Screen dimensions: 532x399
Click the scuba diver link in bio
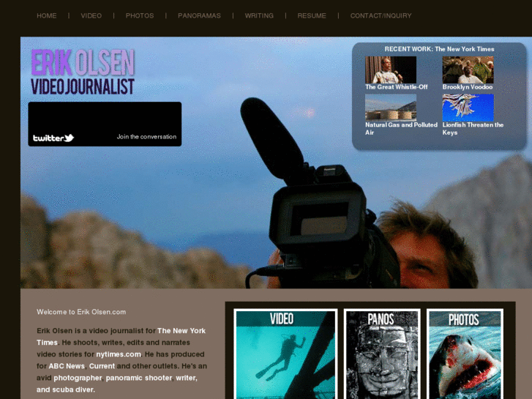[x=72, y=389]
